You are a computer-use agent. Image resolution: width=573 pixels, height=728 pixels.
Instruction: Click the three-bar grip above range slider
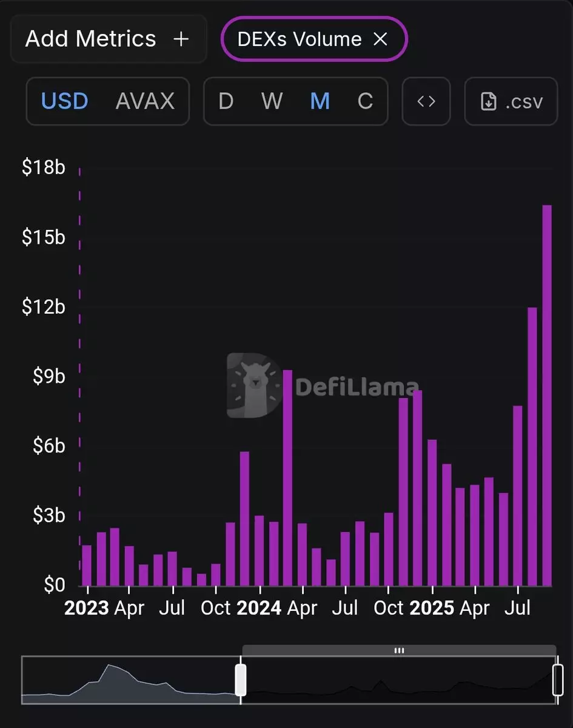point(399,650)
